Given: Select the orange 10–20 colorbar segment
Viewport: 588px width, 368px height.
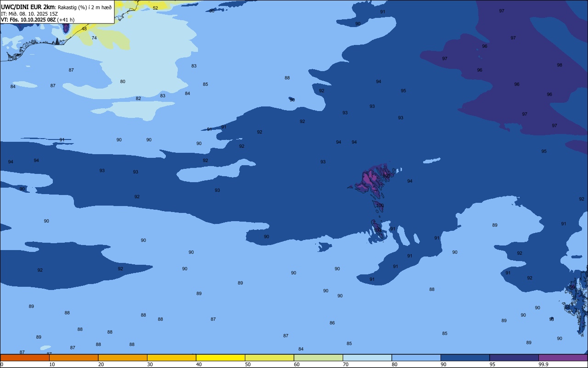Looking at the screenshot, I should coord(73,357).
